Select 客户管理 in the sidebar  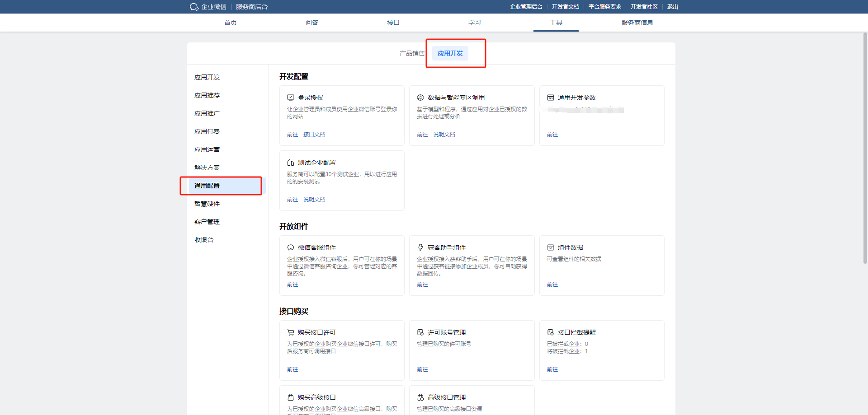pyautogui.click(x=207, y=222)
